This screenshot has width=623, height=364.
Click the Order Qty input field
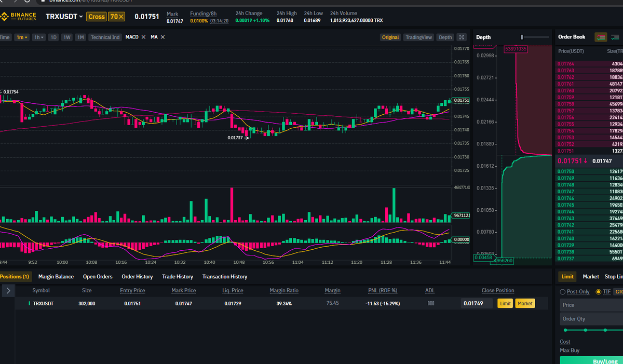click(x=591, y=319)
